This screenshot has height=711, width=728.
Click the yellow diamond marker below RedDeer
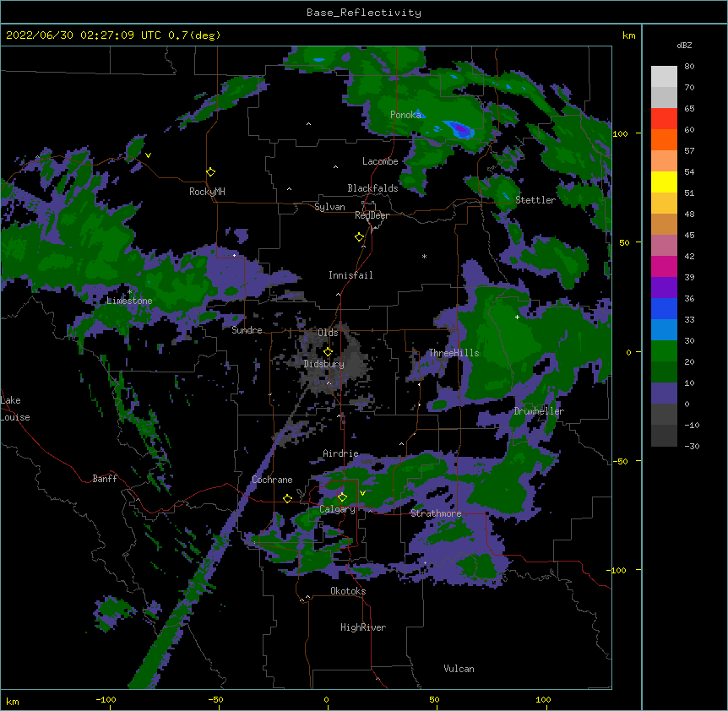pos(359,237)
